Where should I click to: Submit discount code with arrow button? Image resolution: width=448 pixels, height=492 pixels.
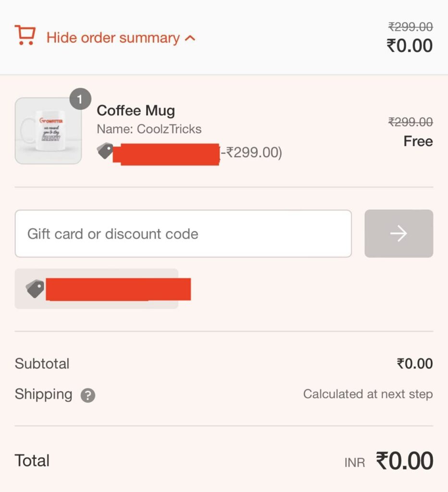[x=399, y=234]
